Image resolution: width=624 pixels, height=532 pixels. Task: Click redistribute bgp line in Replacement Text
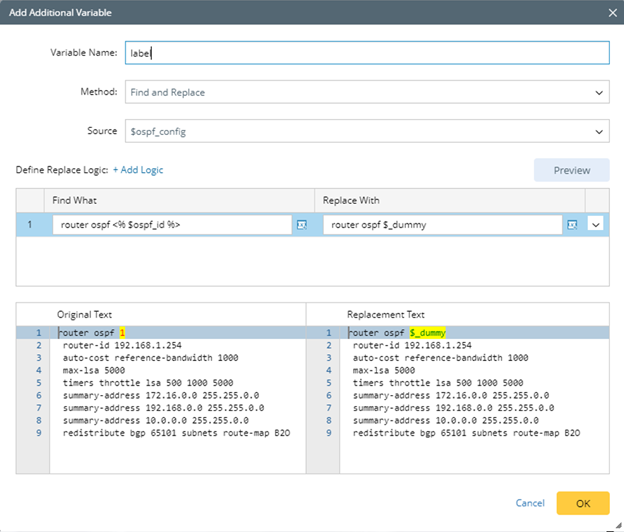click(465, 433)
